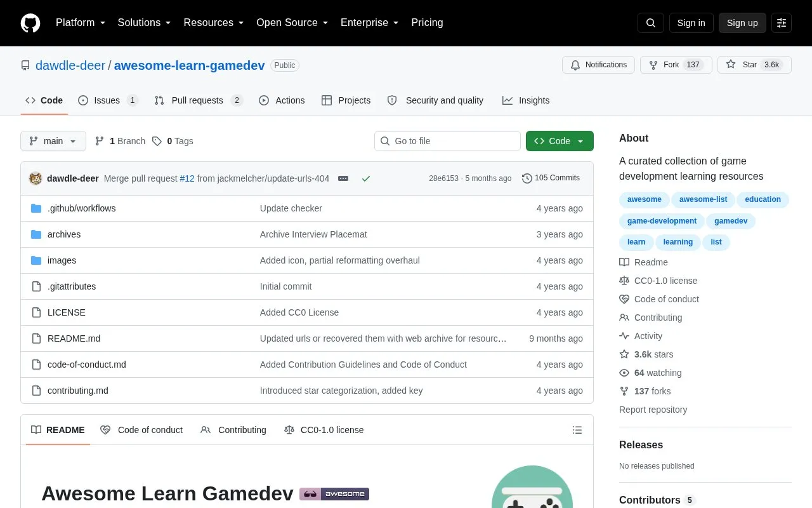Click the GitHub logo icon
Image resolution: width=812 pixels, height=508 pixels.
click(30, 23)
